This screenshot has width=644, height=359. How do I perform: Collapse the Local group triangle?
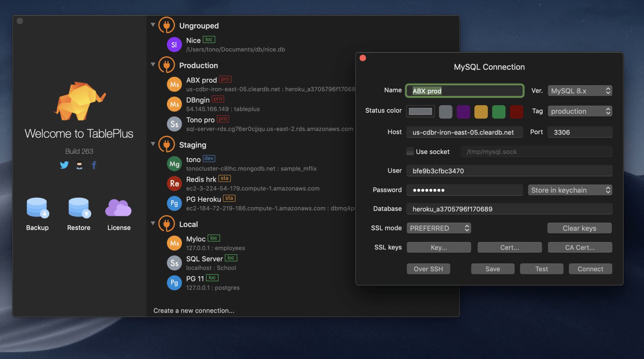(153, 224)
